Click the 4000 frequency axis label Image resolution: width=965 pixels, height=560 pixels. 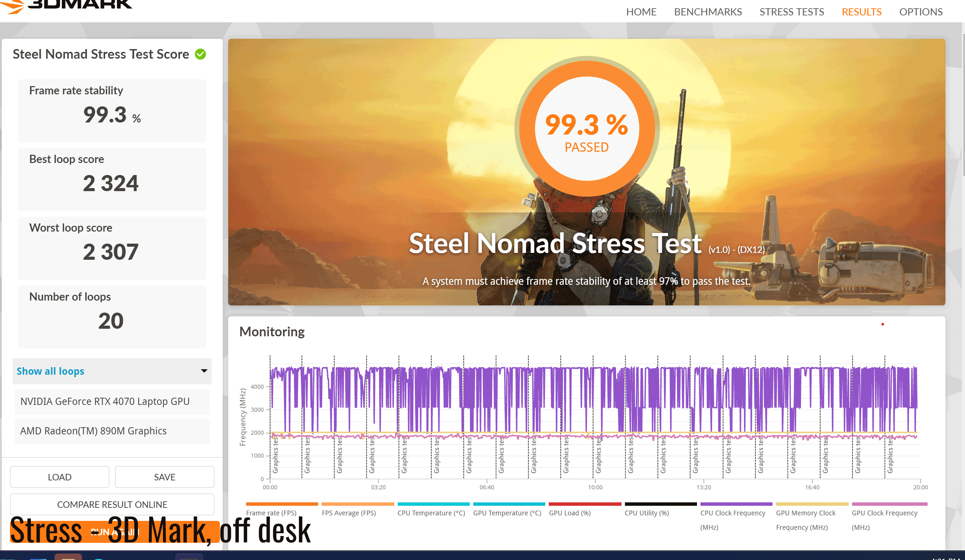point(257,387)
